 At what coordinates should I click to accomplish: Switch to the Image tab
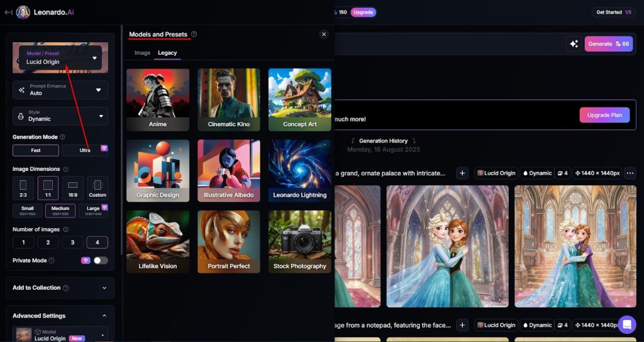143,53
